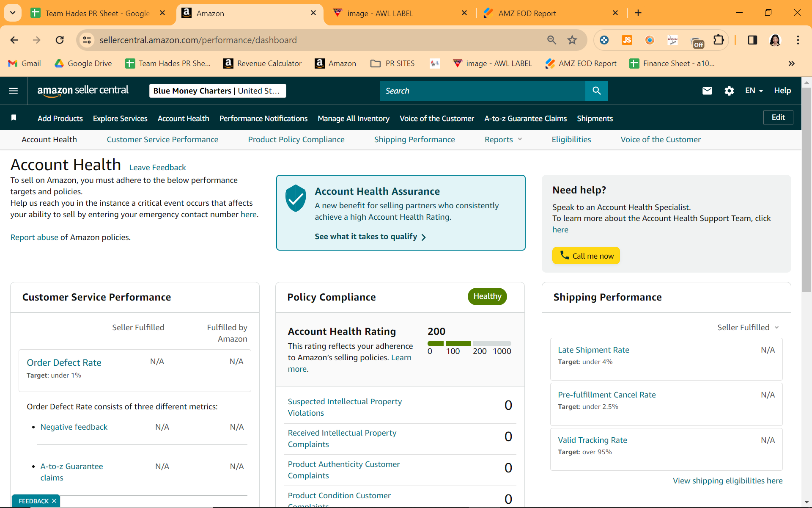Viewport: 812px width, 508px height.
Task: Bookmark this page with the star icon
Action: [572, 40]
